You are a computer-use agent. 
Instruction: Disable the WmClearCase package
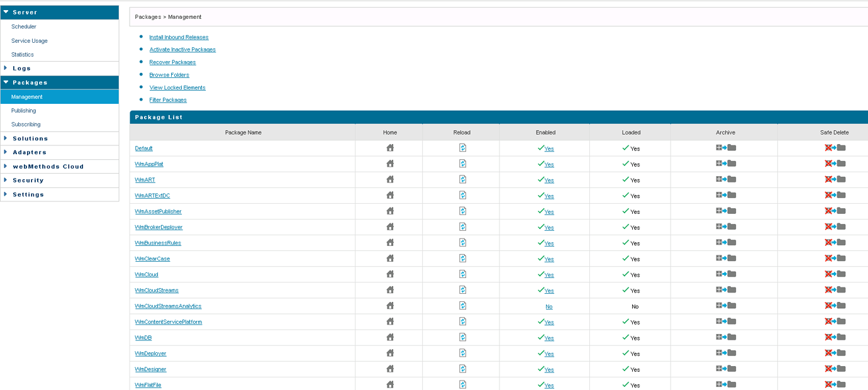549,259
